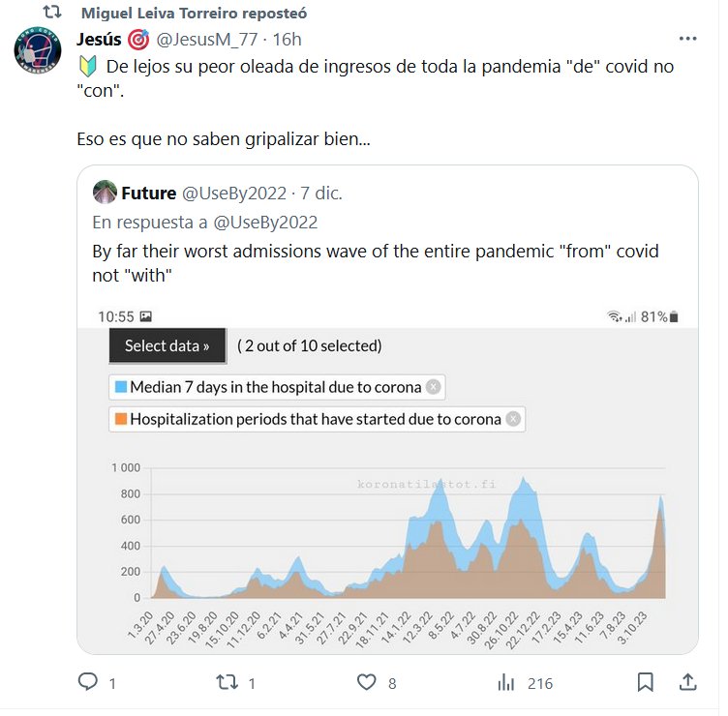Remove 'Median 7 days in hospital' tag
728x716 pixels.
(434, 387)
